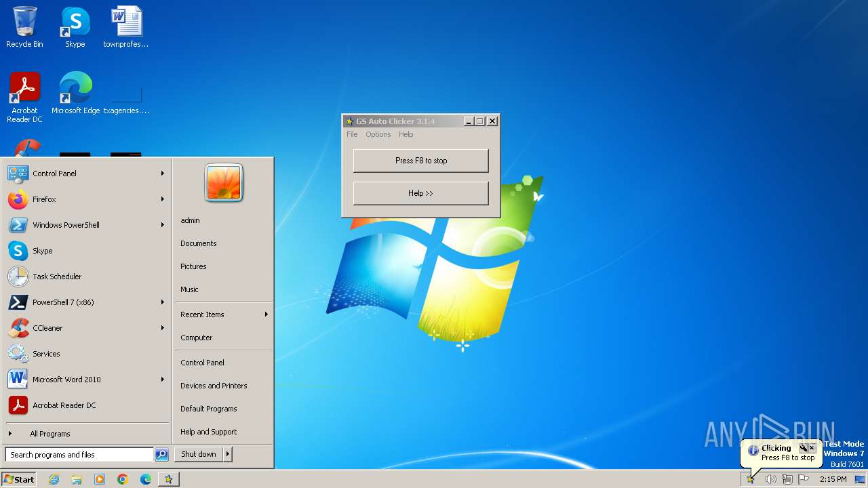Expand All Programs list
868x488 pixels.
tap(86, 434)
